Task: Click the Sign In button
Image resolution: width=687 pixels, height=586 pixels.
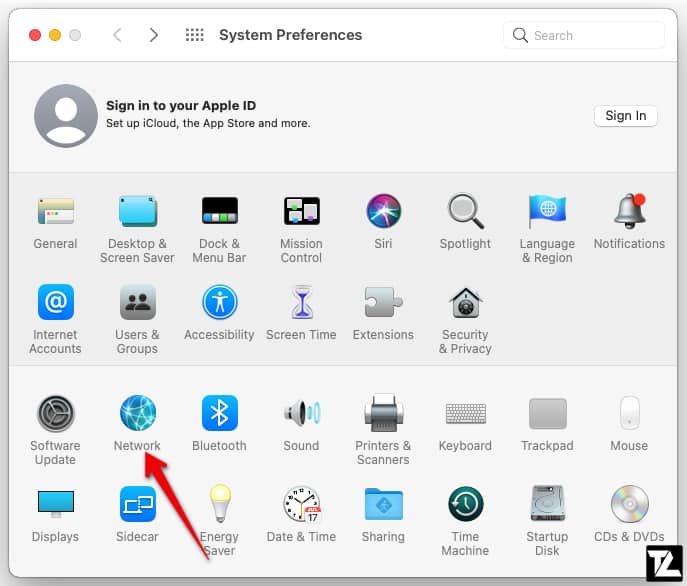Action: point(626,116)
